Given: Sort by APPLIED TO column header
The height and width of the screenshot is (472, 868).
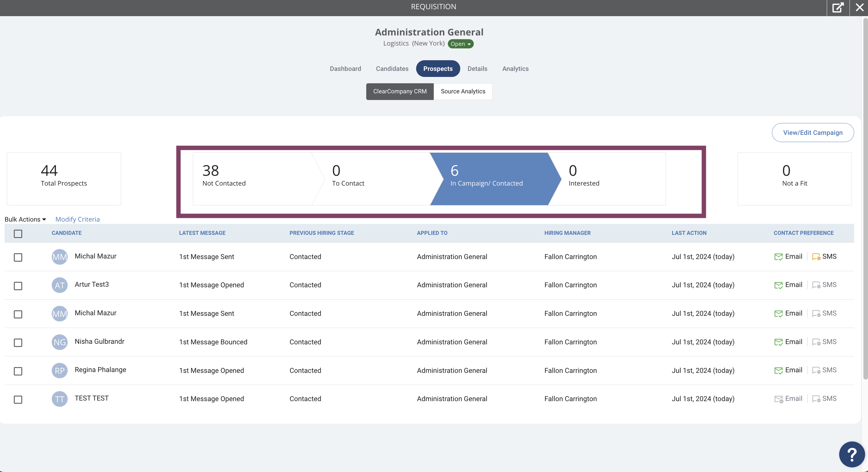Looking at the screenshot, I should pyautogui.click(x=432, y=233).
